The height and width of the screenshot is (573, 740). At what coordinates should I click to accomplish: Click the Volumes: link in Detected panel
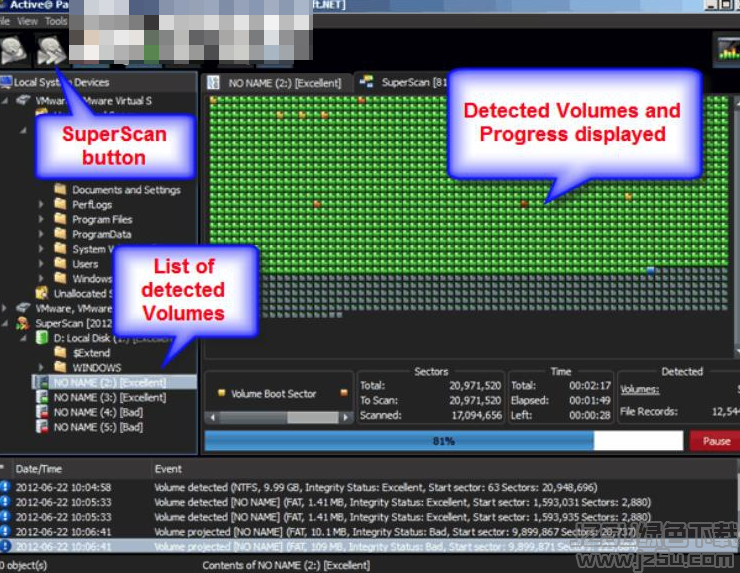[639, 389]
